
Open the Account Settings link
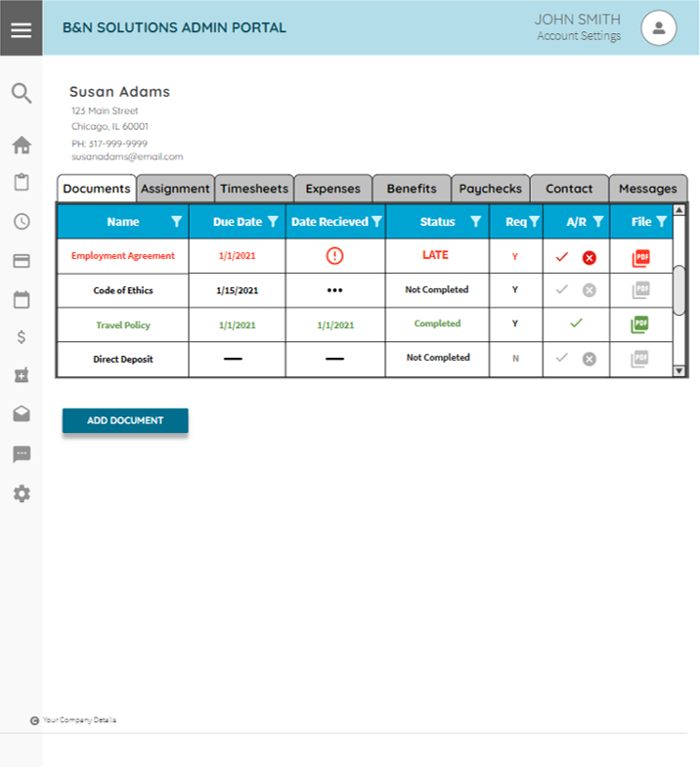(579, 37)
